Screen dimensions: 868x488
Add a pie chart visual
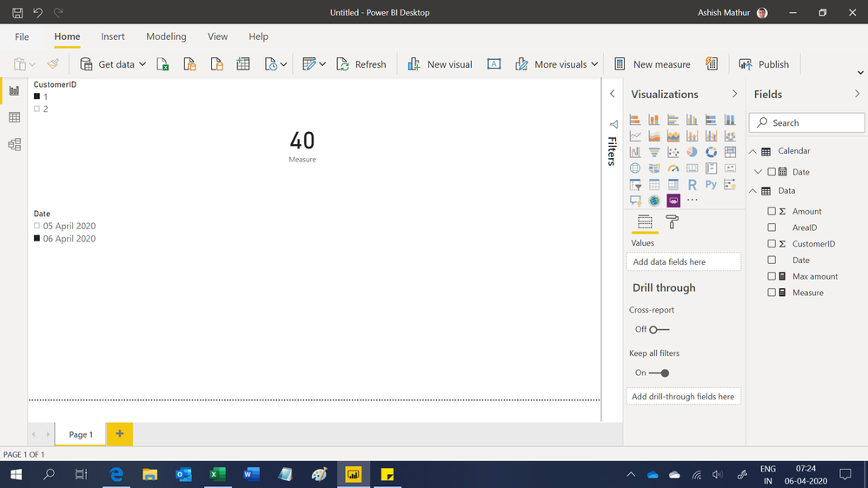coord(692,152)
